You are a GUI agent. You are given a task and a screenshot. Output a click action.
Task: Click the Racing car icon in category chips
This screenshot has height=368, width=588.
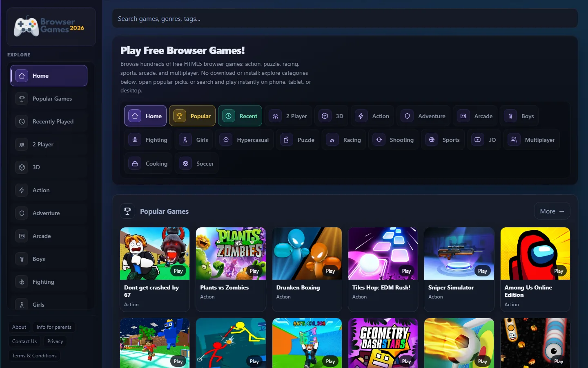pos(332,140)
